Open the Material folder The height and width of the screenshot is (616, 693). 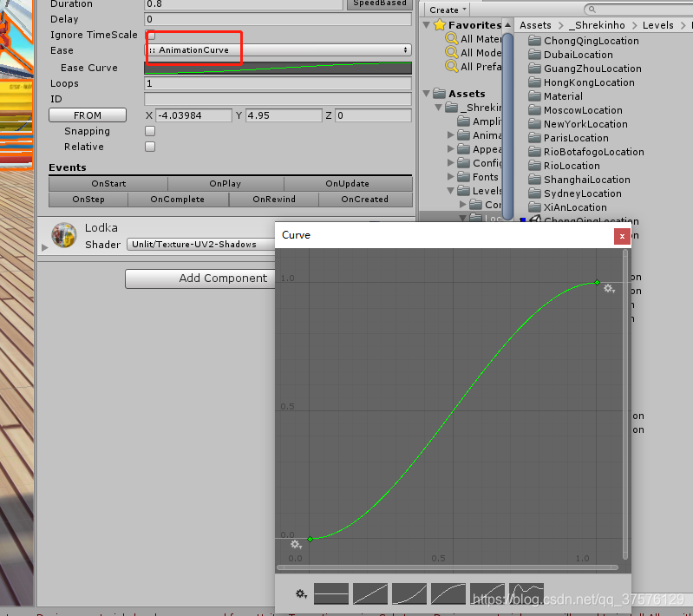tap(555, 96)
